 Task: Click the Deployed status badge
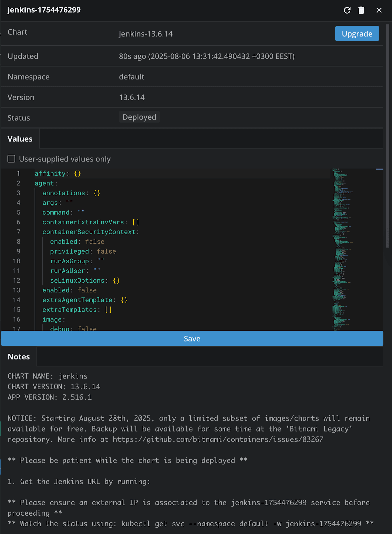point(139,117)
